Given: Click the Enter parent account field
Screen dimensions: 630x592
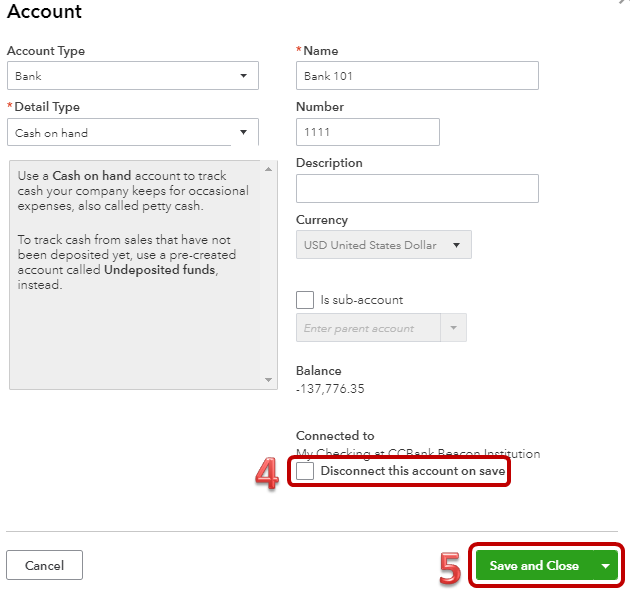Looking at the screenshot, I should [368, 328].
